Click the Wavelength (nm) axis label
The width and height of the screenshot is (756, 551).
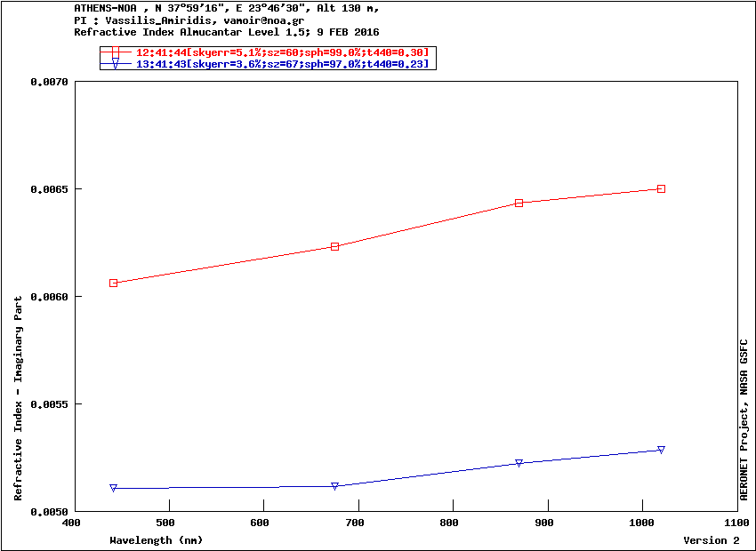click(157, 540)
